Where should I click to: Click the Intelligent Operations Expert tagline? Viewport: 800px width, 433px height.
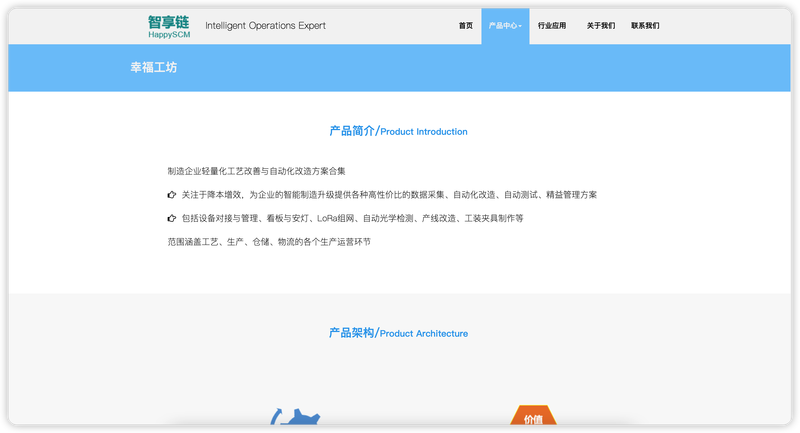point(265,26)
